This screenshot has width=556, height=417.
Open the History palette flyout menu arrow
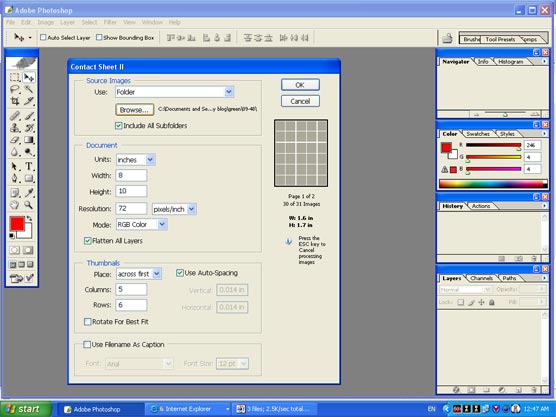tap(544, 206)
